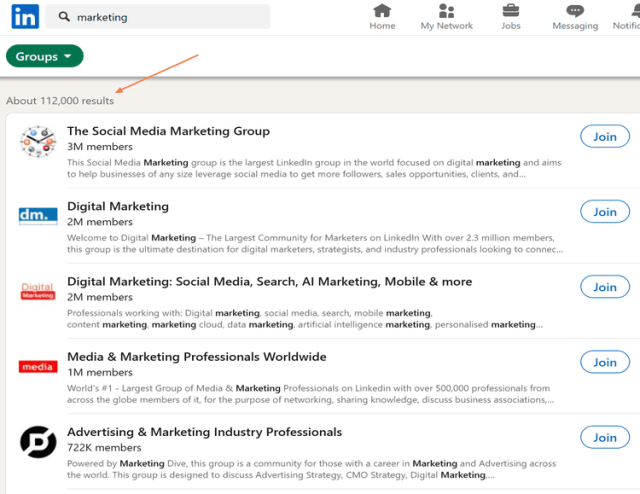Open the LinkedIn logo home link

click(x=25, y=17)
